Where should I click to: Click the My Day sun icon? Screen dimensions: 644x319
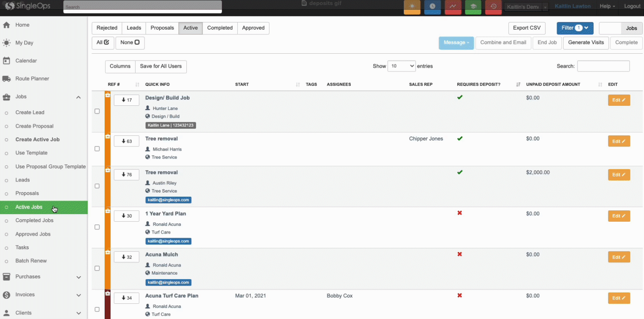[x=6, y=43]
